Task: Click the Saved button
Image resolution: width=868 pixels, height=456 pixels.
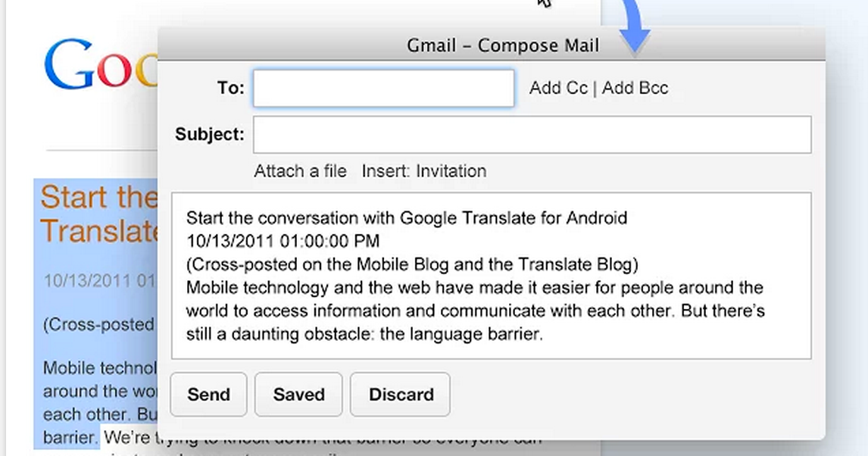Action: [298, 394]
